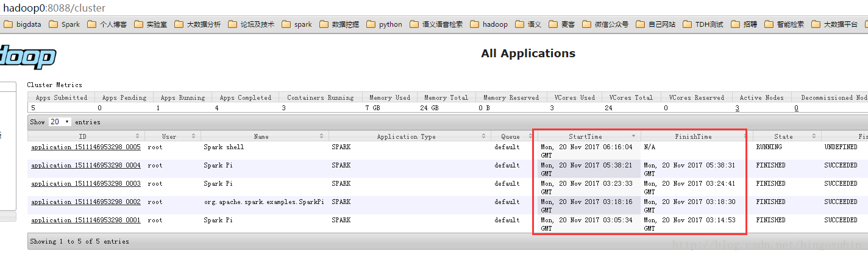Click the Containers Running metric header
The image size is (868, 257).
tap(320, 97)
